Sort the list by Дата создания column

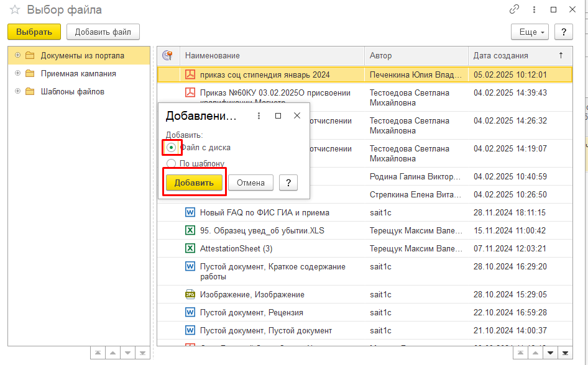(501, 55)
